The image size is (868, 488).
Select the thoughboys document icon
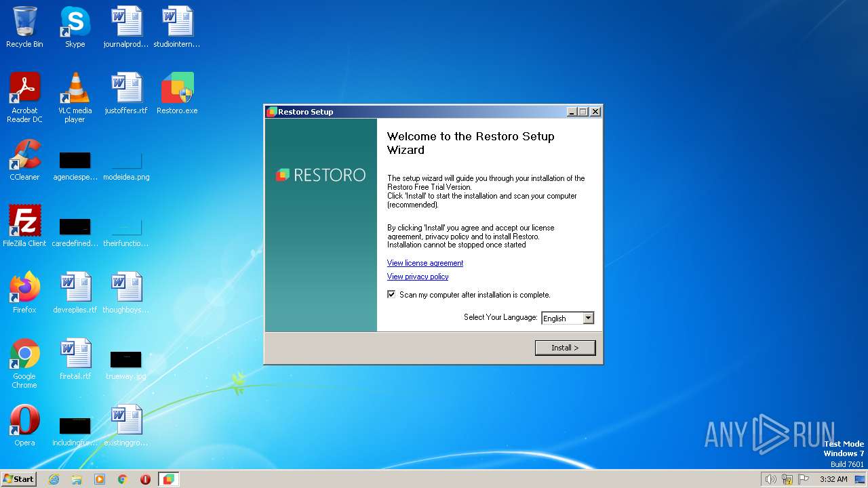tap(126, 293)
